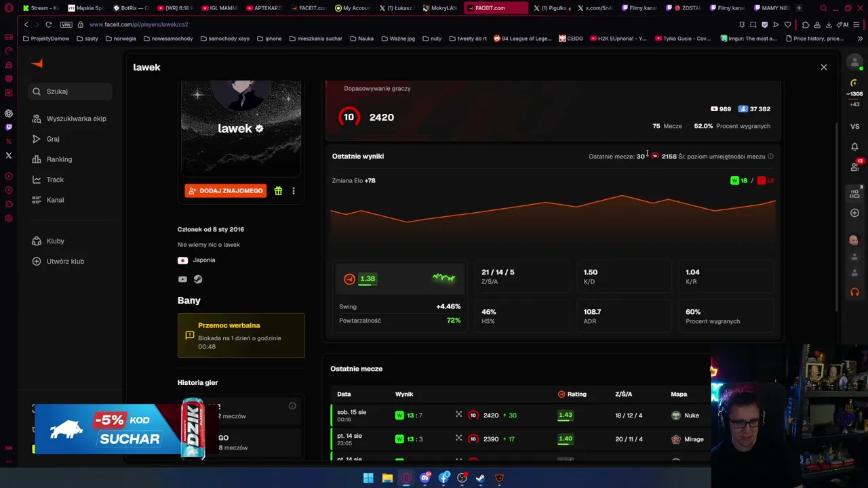Click the info icon in Historia gier
868x488 pixels.
click(x=292, y=406)
